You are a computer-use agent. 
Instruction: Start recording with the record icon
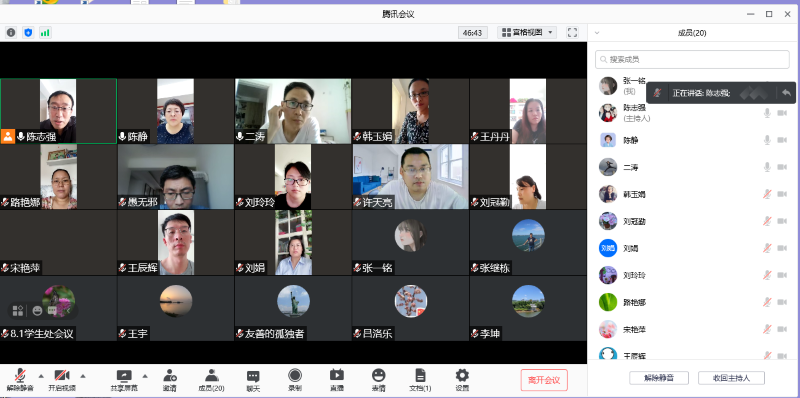click(295, 380)
